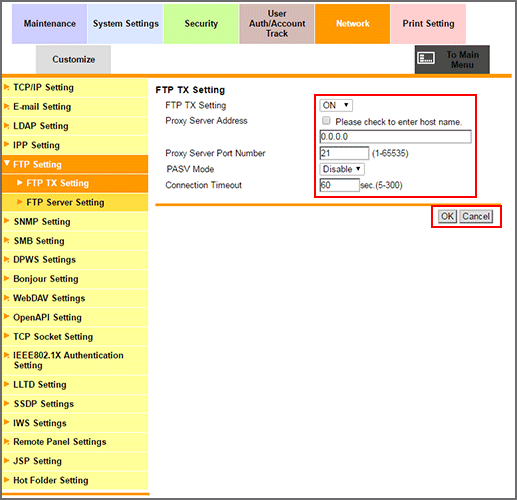Click the arrow icon beside SNMP Setting
The width and height of the screenshot is (517, 500).
coord(6,221)
